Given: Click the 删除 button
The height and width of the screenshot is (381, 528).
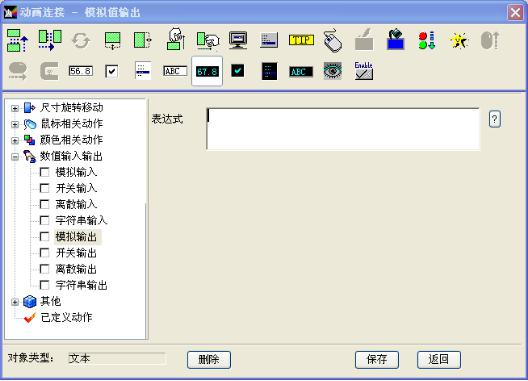Looking at the screenshot, I should (x=209, y=360).
